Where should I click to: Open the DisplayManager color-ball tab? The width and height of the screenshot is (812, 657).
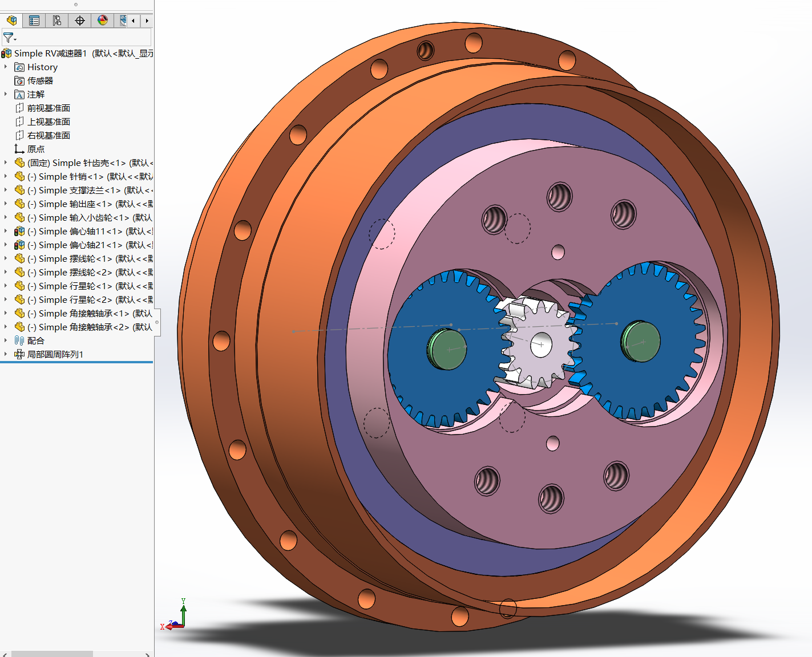pyautogui.click(x=103, y=21)
